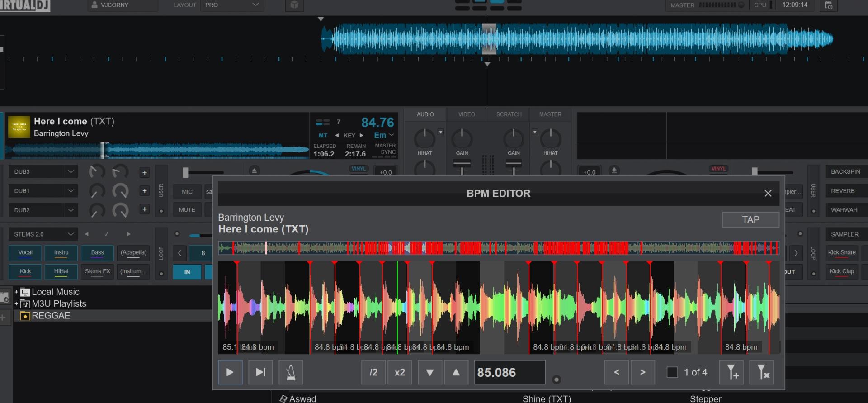Expand the M3U Playlists tree node
Image resolution: width=868 pixels, height=403 pixels.
pos(16,304)
